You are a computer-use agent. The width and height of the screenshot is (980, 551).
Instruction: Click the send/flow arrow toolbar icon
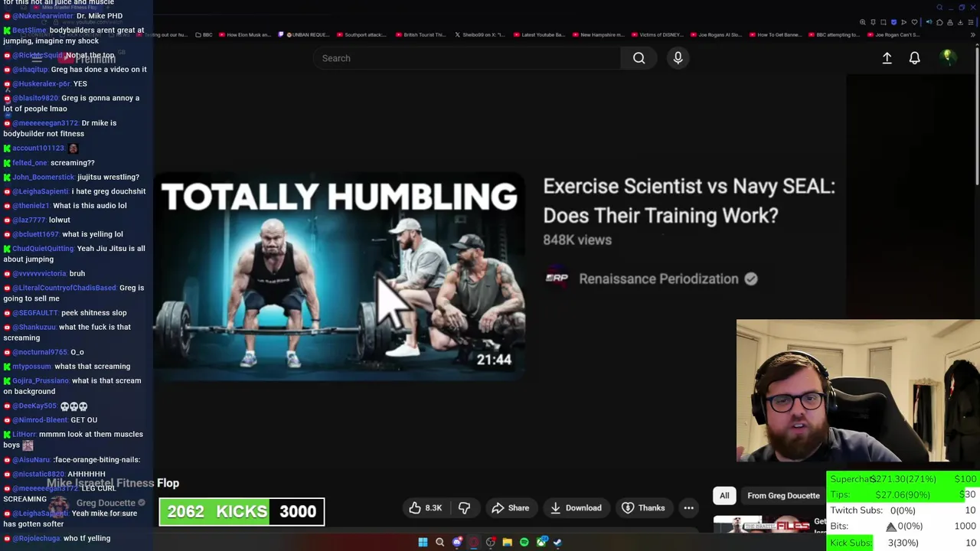903,22
